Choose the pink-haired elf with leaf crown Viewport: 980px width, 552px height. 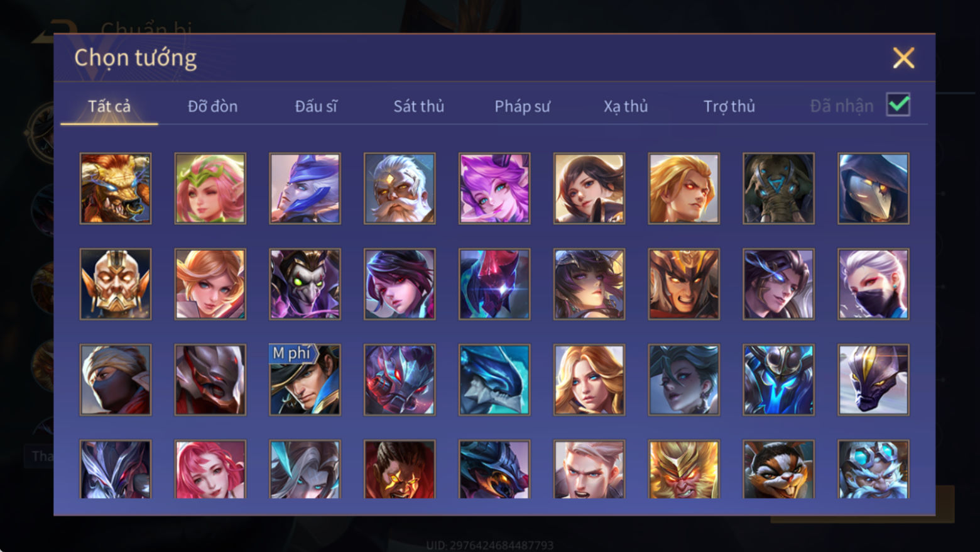[x=210, y=189]
